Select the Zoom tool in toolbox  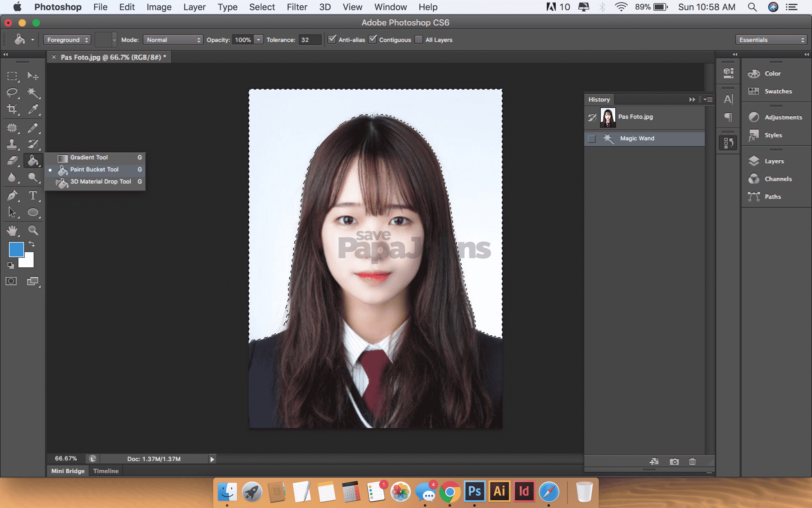point(33,231)
